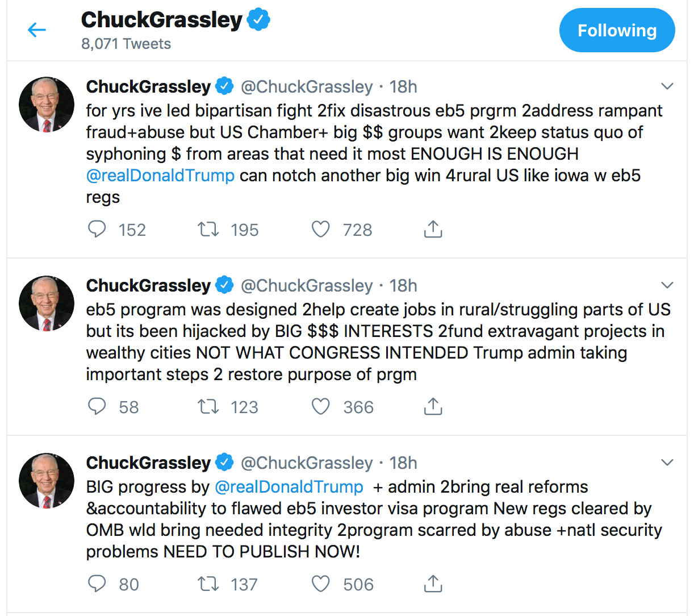Retweet the tweet with 195 retweets
694x616 pixels.
pos(208,229)
